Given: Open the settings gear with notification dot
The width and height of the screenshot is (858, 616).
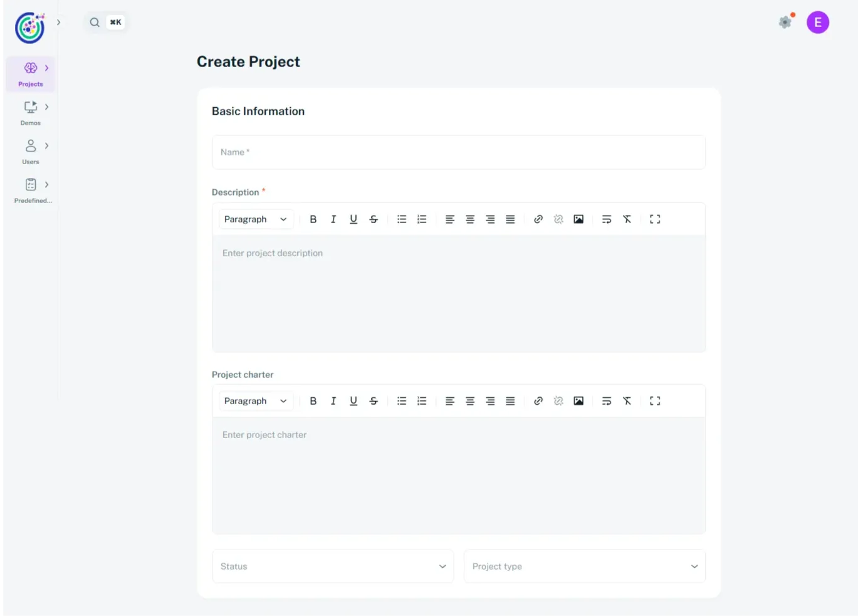Looking at the screenshot, I should click(785, 22).
